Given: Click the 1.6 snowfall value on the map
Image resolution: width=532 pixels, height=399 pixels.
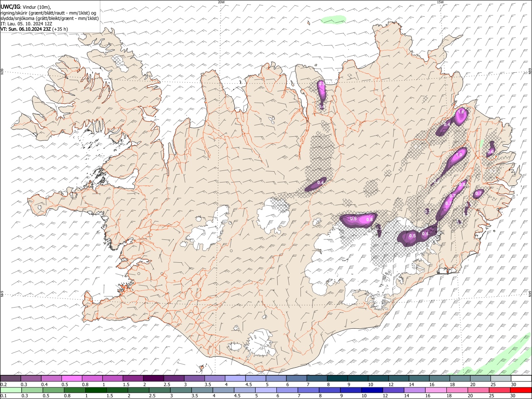Looking at the screenshot, I should coord(461,112).
